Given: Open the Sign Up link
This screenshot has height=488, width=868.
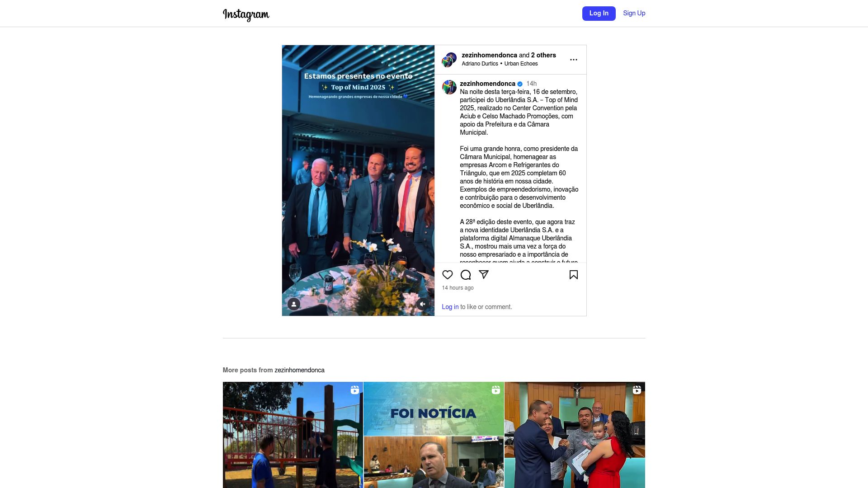Looking at the screenshot, I should coord(634,13).
